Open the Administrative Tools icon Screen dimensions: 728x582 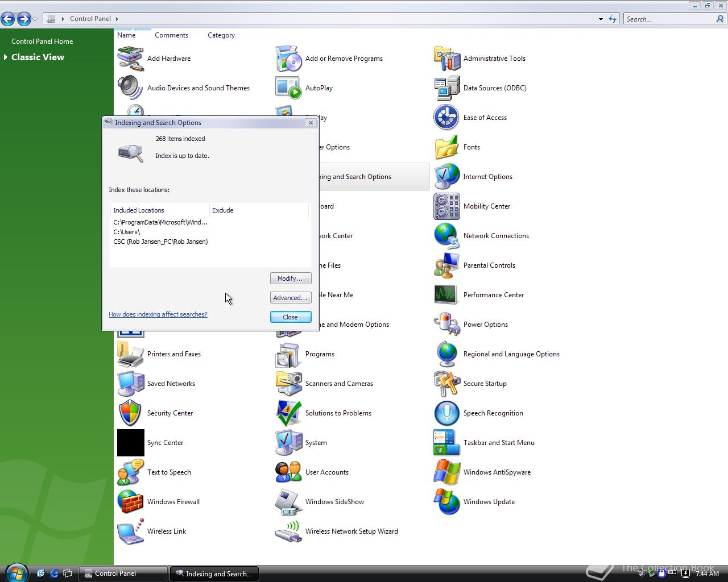click(x=446, y=59)
